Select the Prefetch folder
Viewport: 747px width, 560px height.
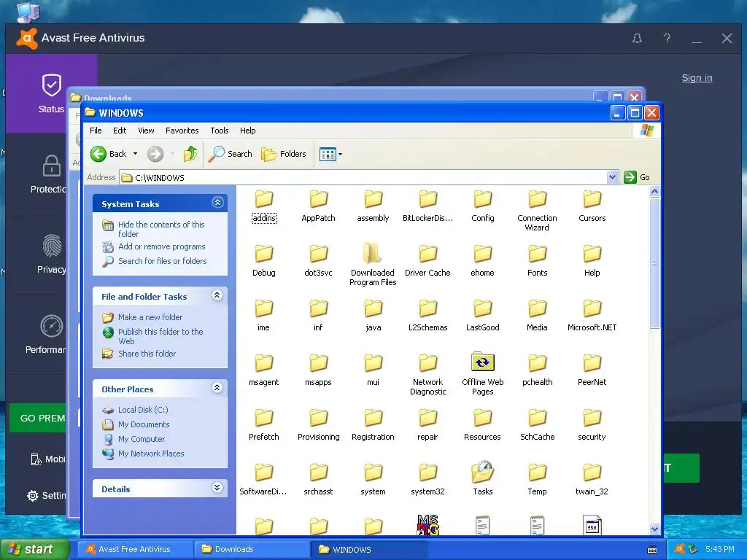click(x=264, y=425)
